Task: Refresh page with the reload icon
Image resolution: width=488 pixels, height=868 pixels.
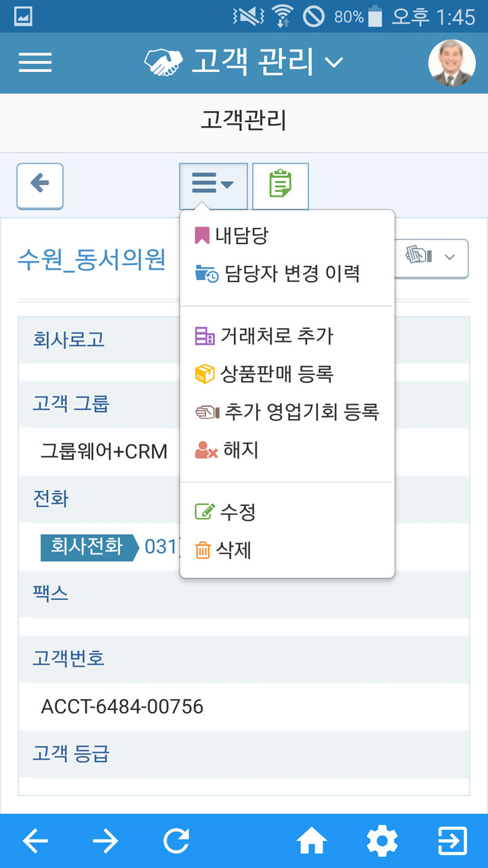Action: (176, 842)
